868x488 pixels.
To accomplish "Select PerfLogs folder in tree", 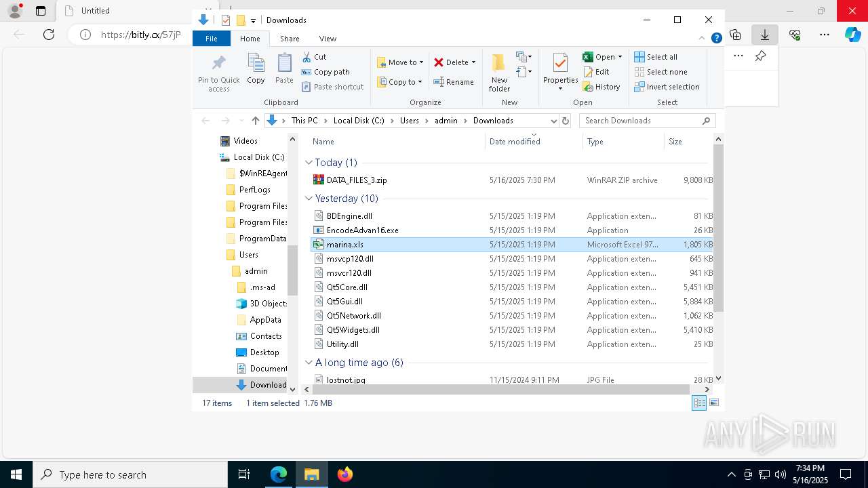I will [254, 190].
